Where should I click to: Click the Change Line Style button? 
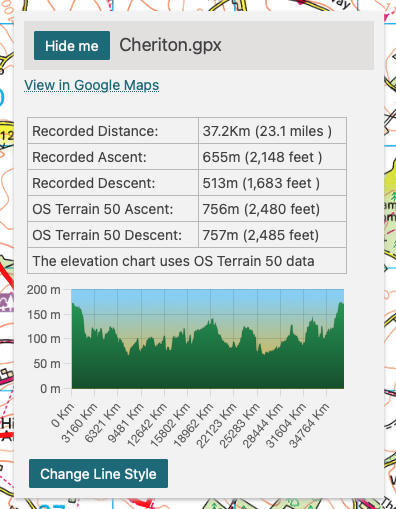(98, 474)
